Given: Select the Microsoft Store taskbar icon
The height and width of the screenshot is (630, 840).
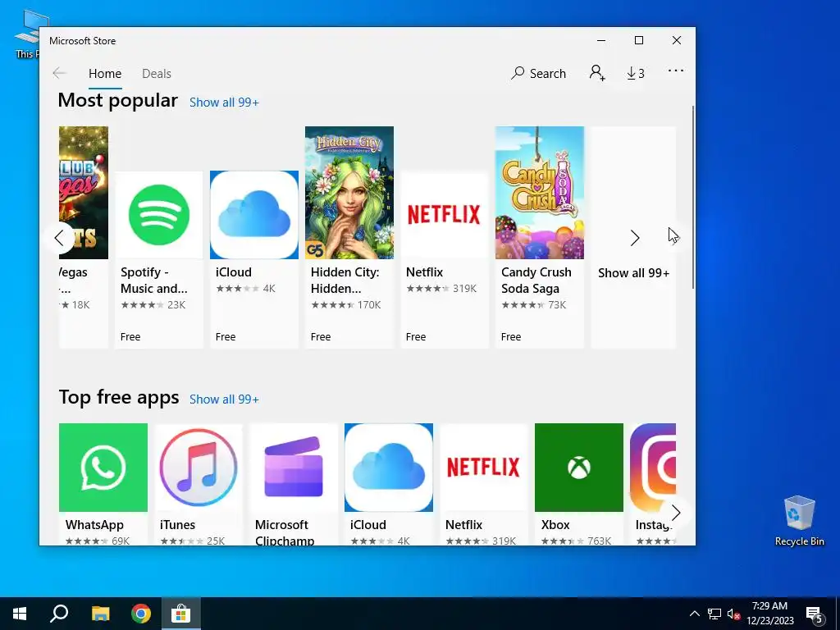Looking at the screenshot, I should click(181, 614).
